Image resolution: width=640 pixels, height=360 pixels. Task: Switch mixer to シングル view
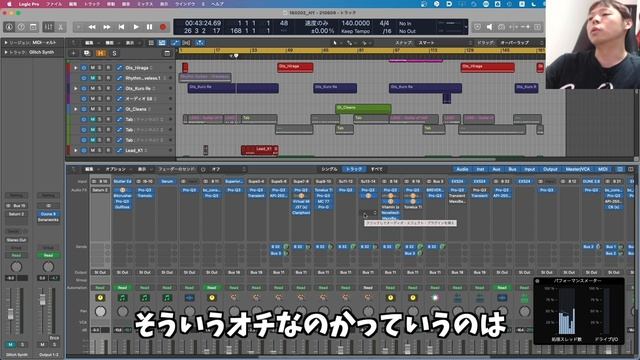pos(329,169)
